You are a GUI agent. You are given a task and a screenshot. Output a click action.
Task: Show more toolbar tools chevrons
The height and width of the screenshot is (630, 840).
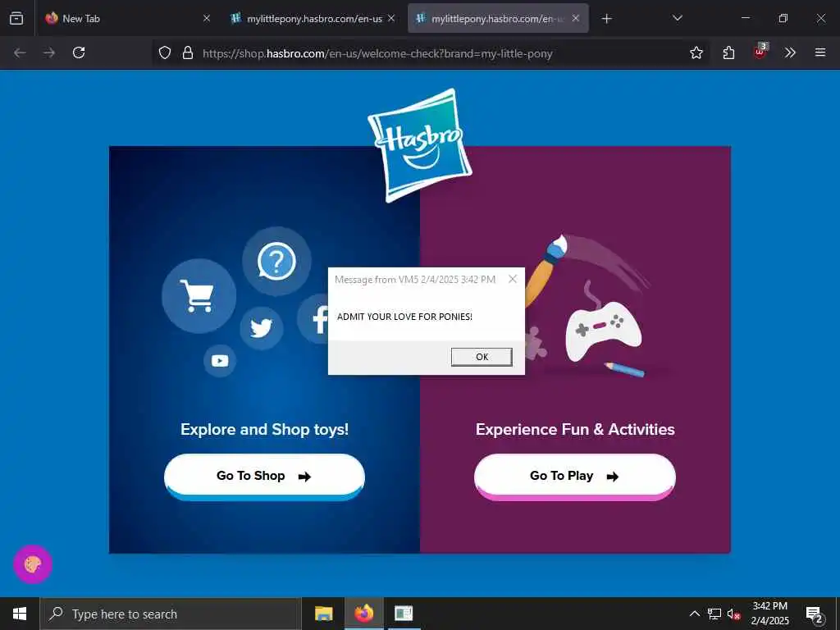pyautogui.click(x=790, y=52)
